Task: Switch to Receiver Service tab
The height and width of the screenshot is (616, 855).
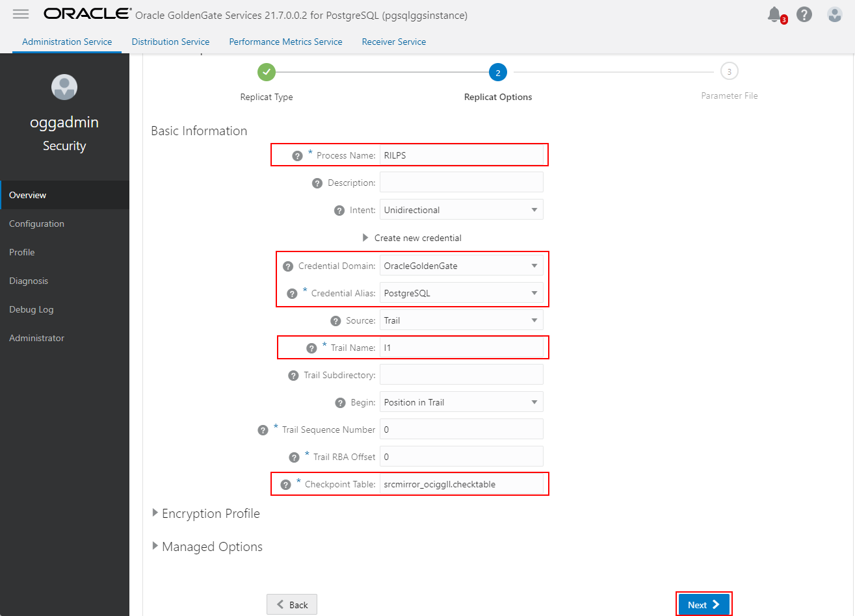Action: click(394, 42)
